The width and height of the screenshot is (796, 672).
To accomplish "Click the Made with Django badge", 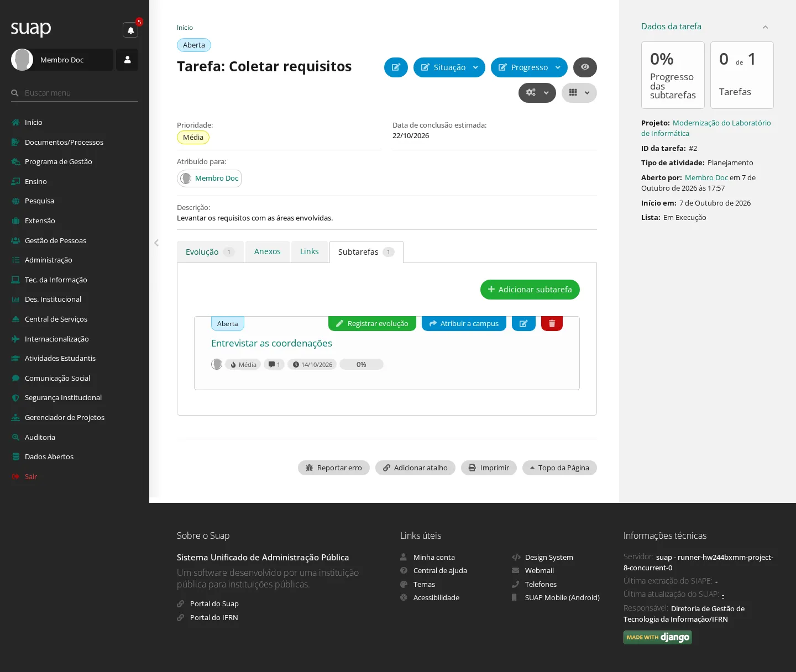I will [x=658, y=638].
